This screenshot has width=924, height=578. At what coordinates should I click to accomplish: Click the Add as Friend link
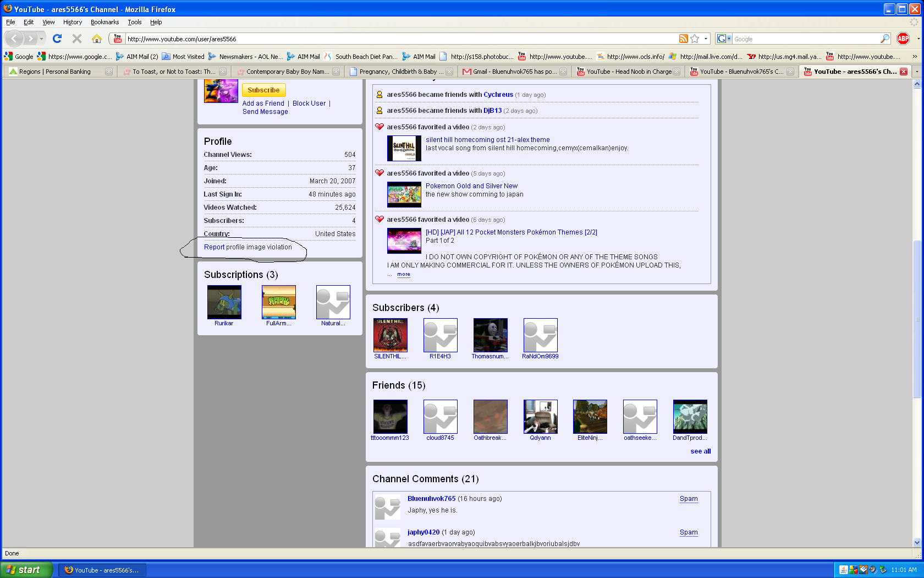[263, 103]
